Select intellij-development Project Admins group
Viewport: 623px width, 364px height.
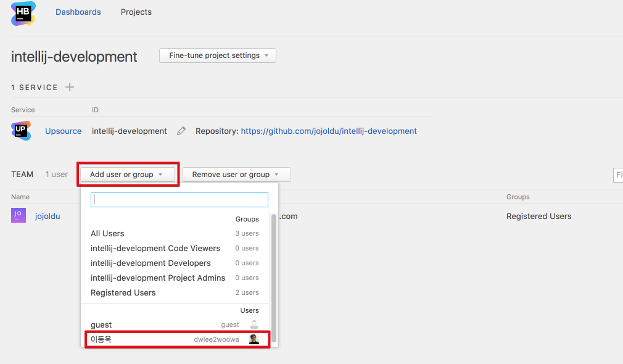click(175, 278)
